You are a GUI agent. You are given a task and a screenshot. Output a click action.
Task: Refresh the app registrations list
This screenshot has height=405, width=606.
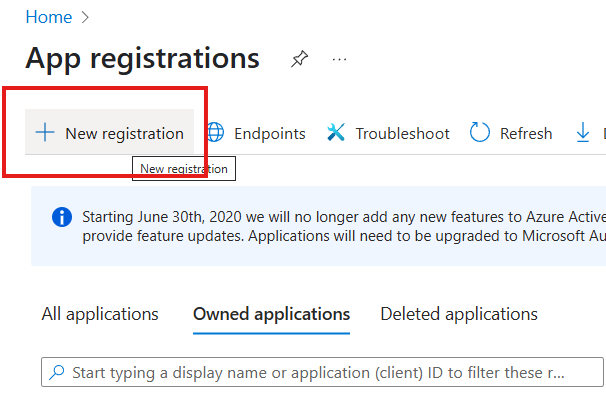click(525, 133)
